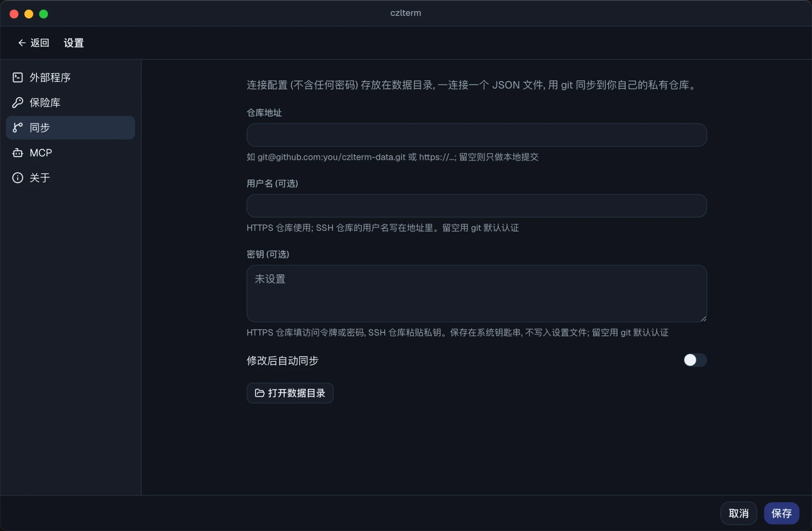Click the 打开数据目录 button text
The width and height of the screenshot is (812, 531).
(296, 393)
